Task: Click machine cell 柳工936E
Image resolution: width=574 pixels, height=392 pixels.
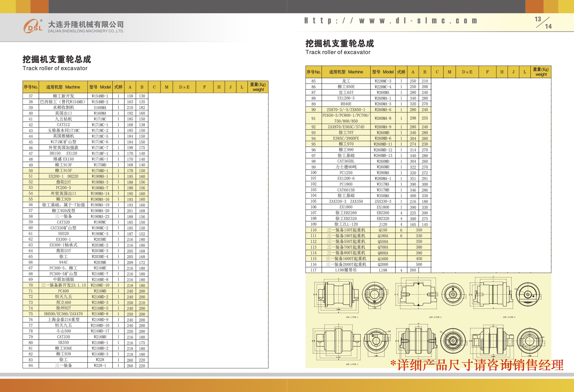Action: click(x=63, y=348)
